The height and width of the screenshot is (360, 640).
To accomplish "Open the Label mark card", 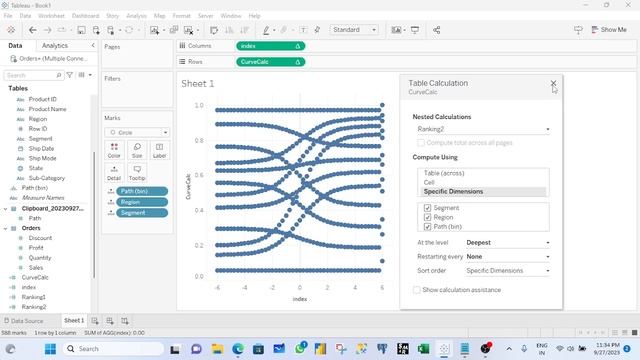I will coord(160,150).
